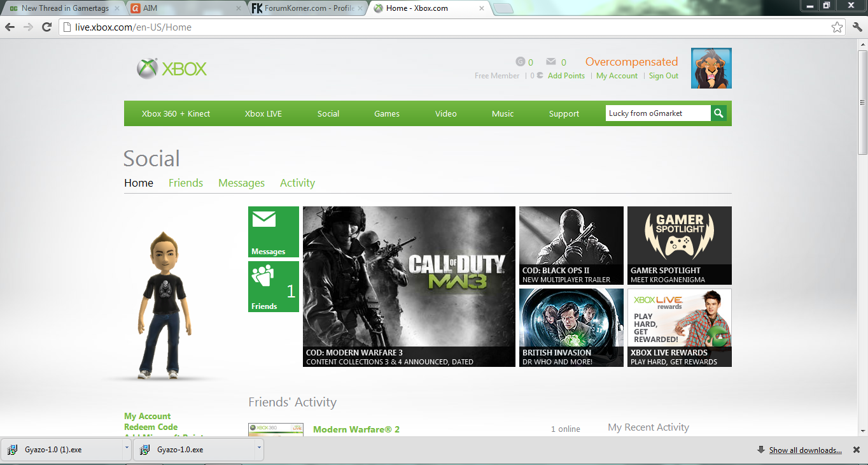Open the COD: Black Ops II tile
This screenshot has height=465, width=868.
click(571, 245)
